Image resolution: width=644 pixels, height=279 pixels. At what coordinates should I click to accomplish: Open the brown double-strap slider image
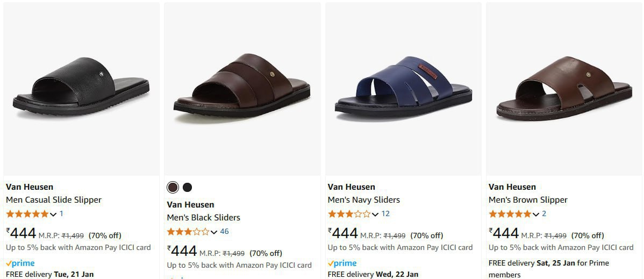pos(242,88)
